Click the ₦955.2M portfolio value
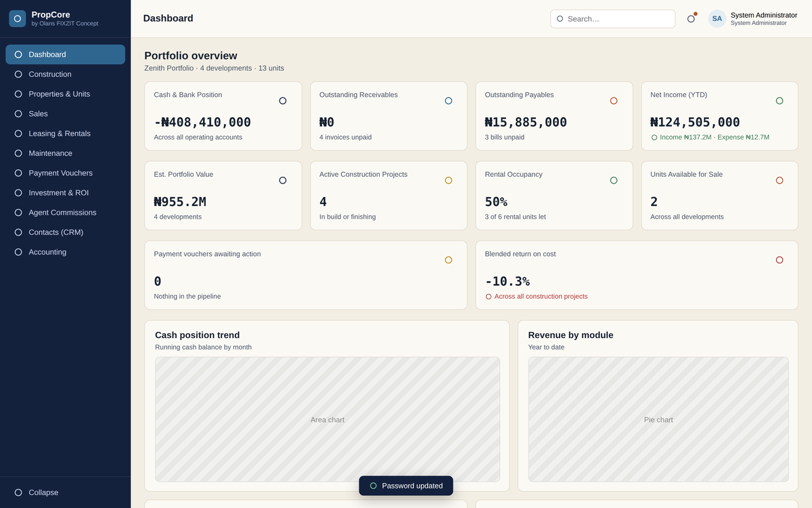812x508 pixels. click(180, 202)
